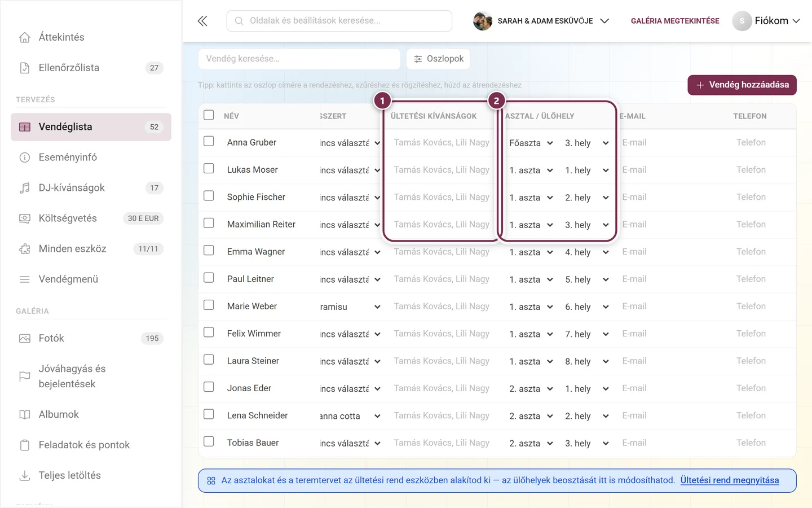Click the Feladatok és pontok clipboard icon
Screen dimensions: 812x508
tap(25, 445)
